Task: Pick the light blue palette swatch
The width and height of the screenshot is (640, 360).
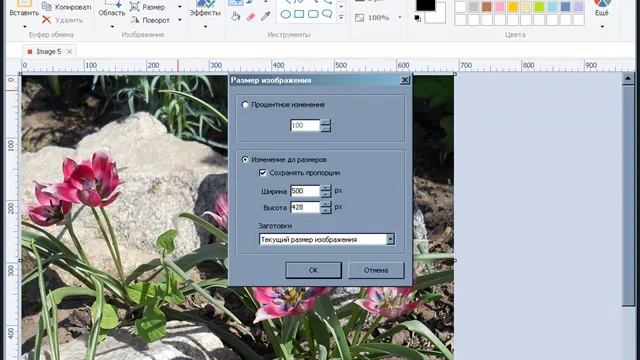Action: [x=553, y=7]
